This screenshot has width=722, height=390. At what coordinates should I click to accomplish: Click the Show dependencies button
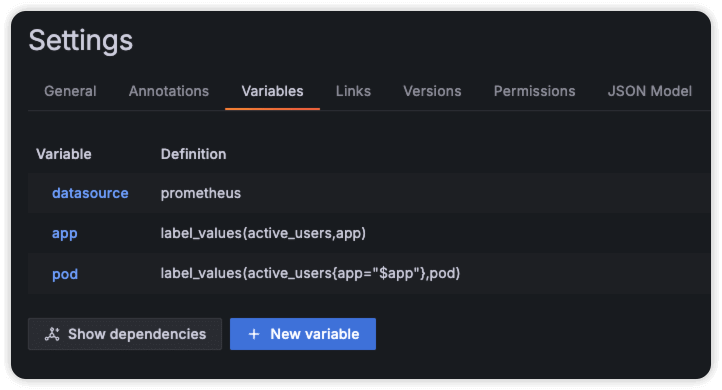click(x=125, y=334)
